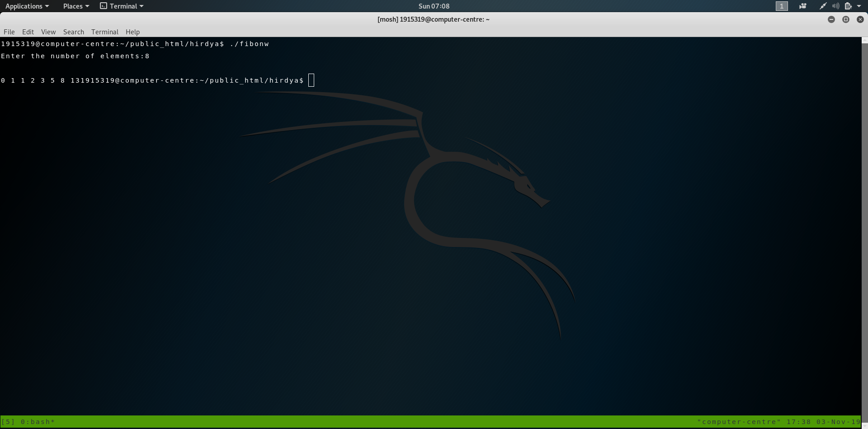Image resolution: width=868 pixels, height=429 pixels.
Task: Click the ./fibonw command text
Action: tap(250, 44)
